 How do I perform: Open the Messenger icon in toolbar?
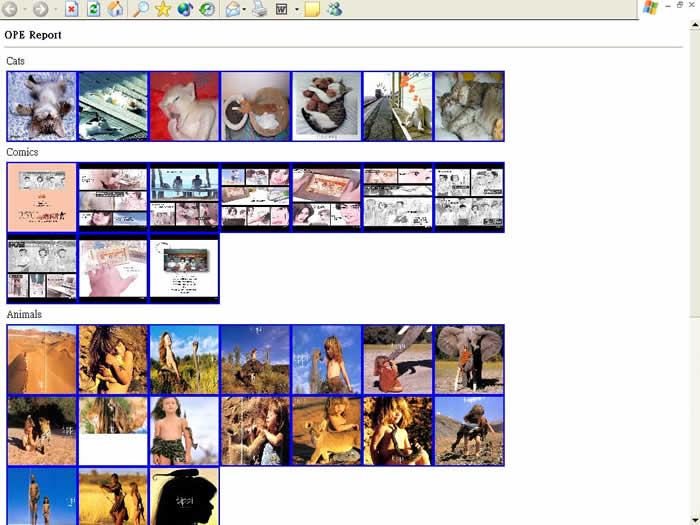(x=334, y=9)
